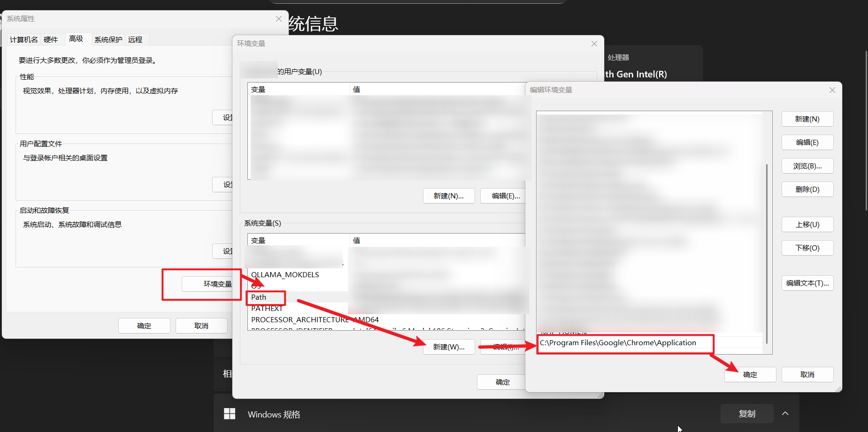The height and width of the screenshot is (432, 868).
Task: Click 新建(N)... under user variables
Action: [x=449, y=196]
